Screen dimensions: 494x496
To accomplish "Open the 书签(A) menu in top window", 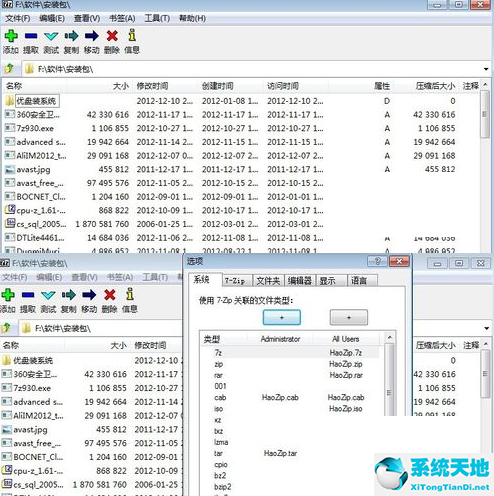I will click(122, 18).
